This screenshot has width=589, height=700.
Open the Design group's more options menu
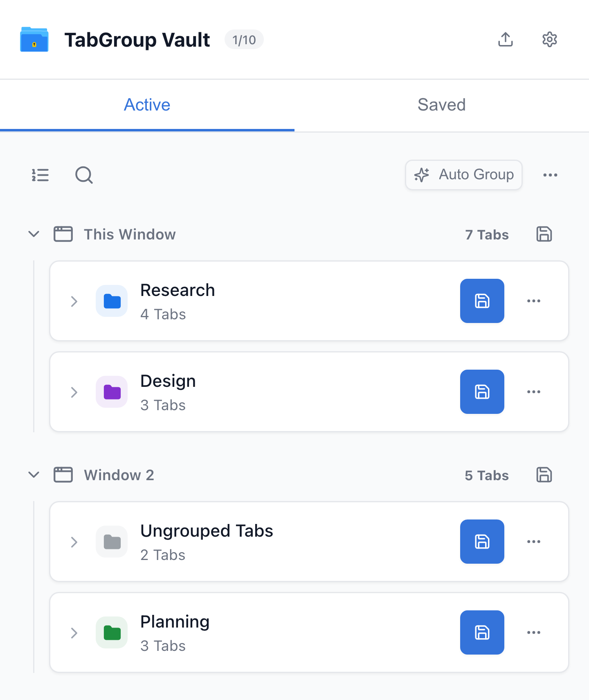click(x=534, y=392)
